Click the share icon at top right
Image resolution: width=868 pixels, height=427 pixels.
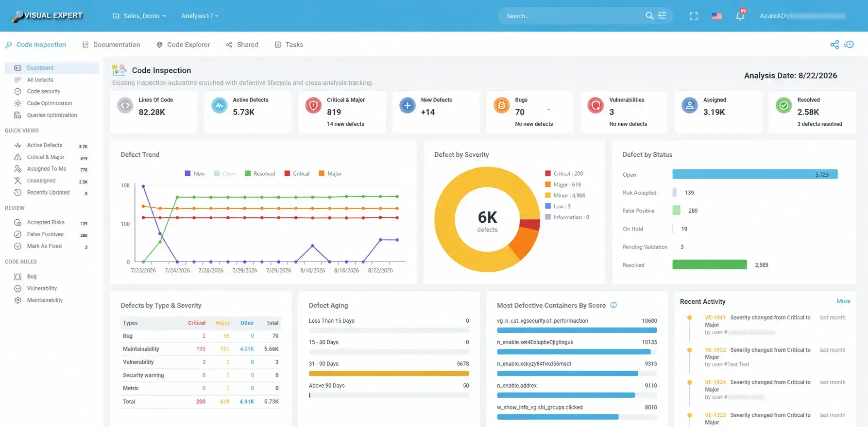click(x=834, y=44)
